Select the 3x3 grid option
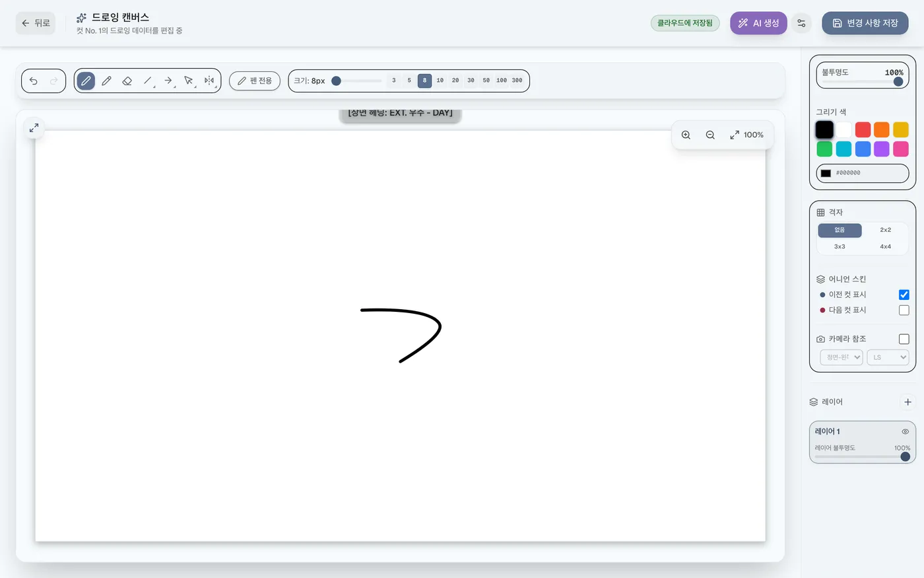The height and width of the screenshot is (578, 924). tap(840, 246)
